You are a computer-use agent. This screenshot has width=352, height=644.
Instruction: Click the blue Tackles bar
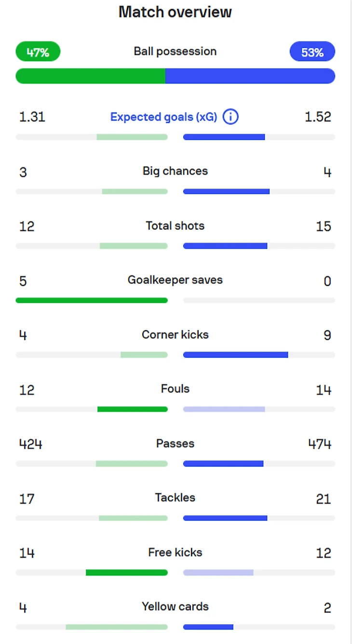pyautogui.click(x=225, y=518)
